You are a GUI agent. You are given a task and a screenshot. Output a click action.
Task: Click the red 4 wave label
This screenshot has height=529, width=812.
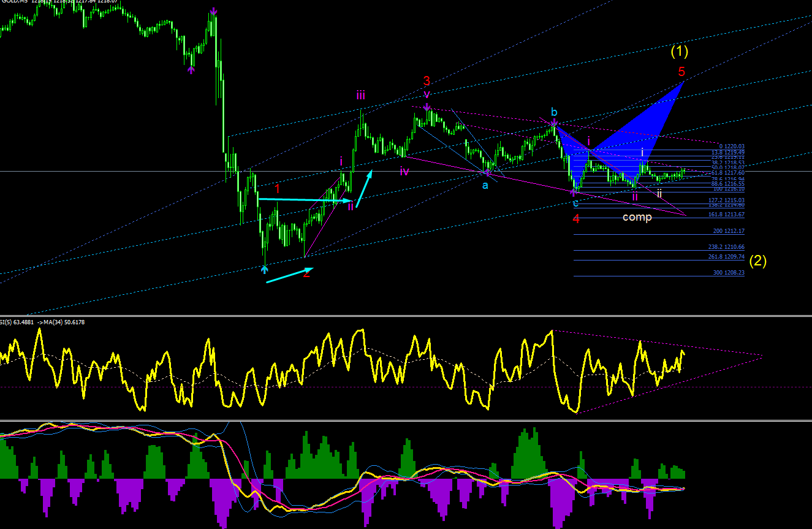click(x=576, y=219)
